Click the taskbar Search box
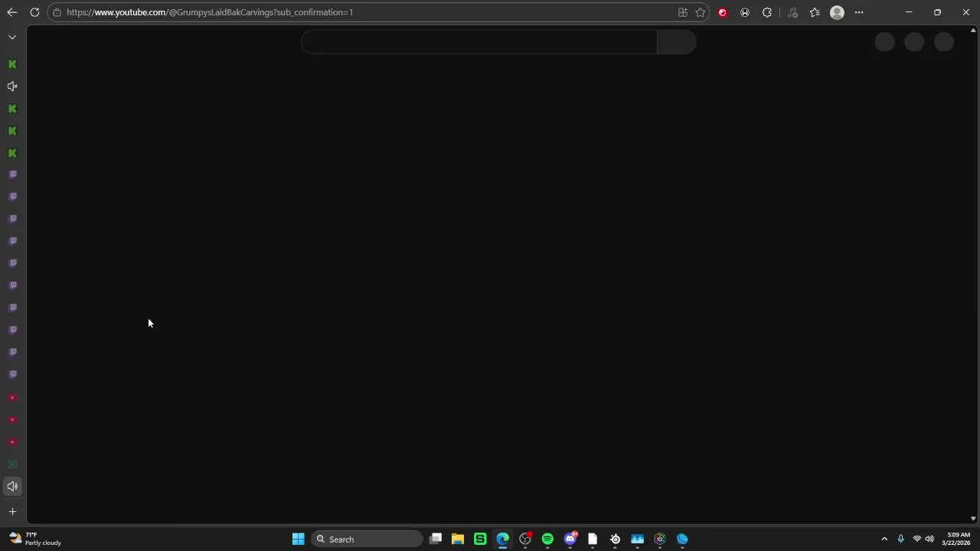 pyautogui.click(x=367, y=540)
